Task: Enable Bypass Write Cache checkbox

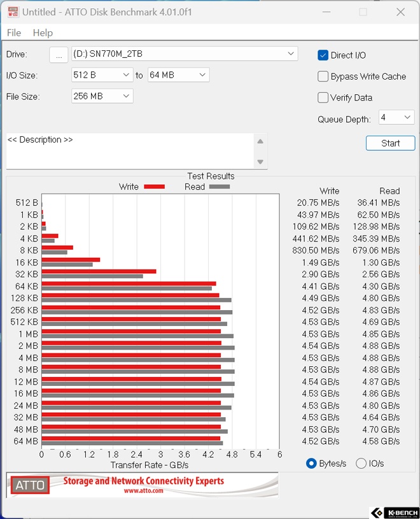Action: pos(323,76)
